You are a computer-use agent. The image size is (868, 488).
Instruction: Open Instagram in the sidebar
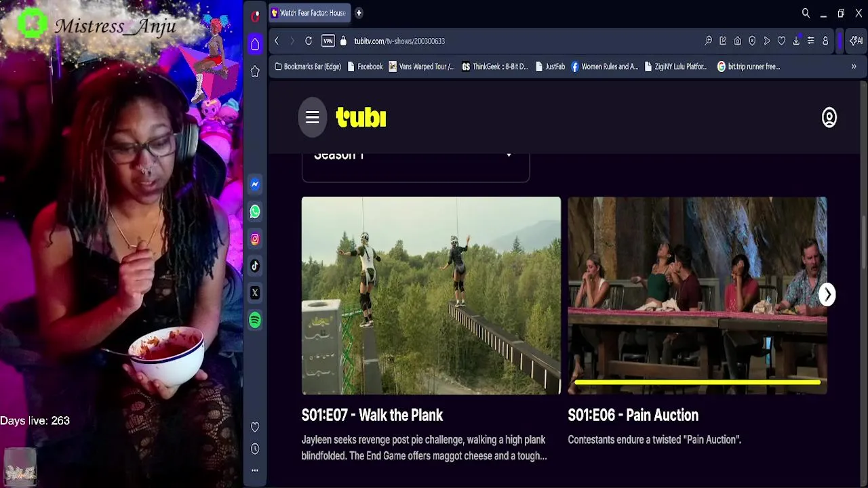click(x=255, y=239)
